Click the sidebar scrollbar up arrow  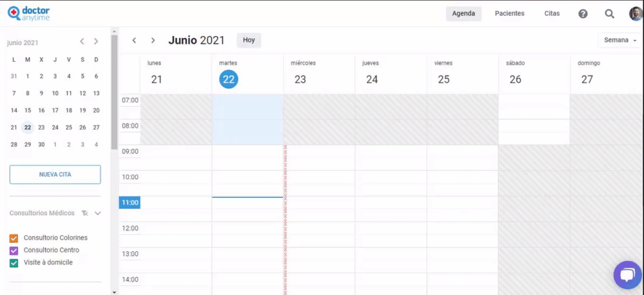[114, 31]
